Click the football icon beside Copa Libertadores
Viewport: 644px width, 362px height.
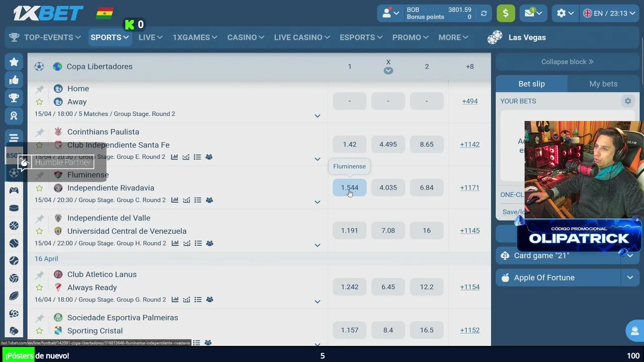click(39, 66)
